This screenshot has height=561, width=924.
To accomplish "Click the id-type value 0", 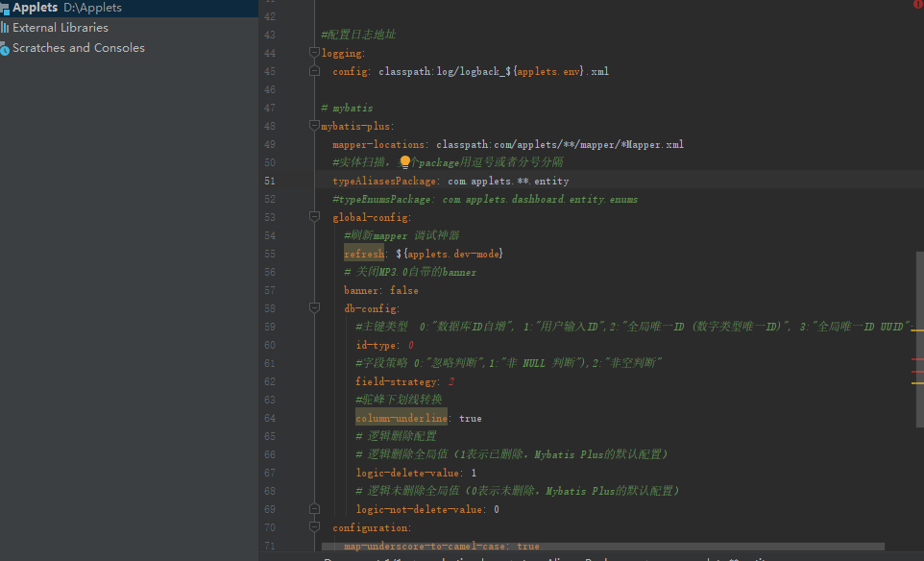I will tap(411, 345).
